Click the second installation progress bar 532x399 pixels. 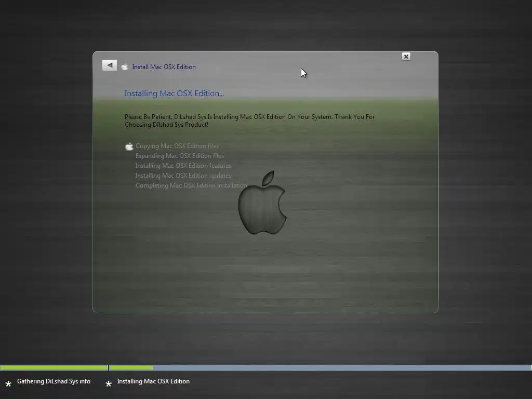pos(320,367)
